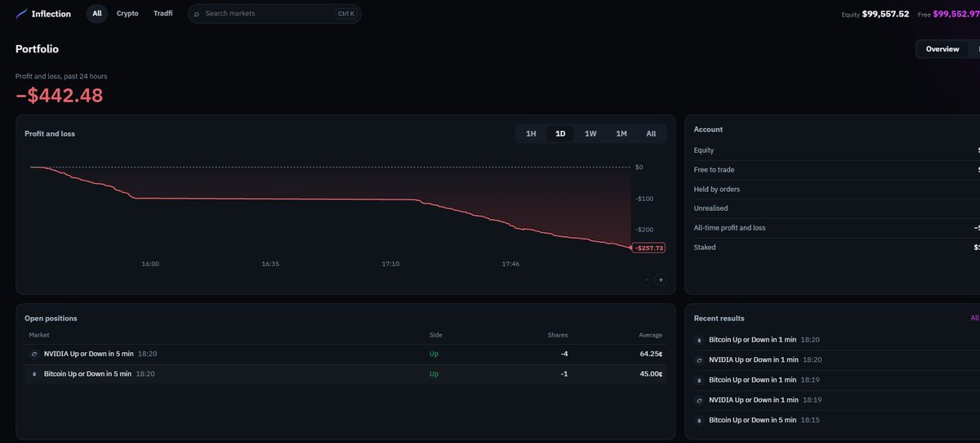Viewport: 980px width, 443px height.
Task: Open Bitcoin Up or Down in 5 min 18:15 result
Action: [836, 420]
